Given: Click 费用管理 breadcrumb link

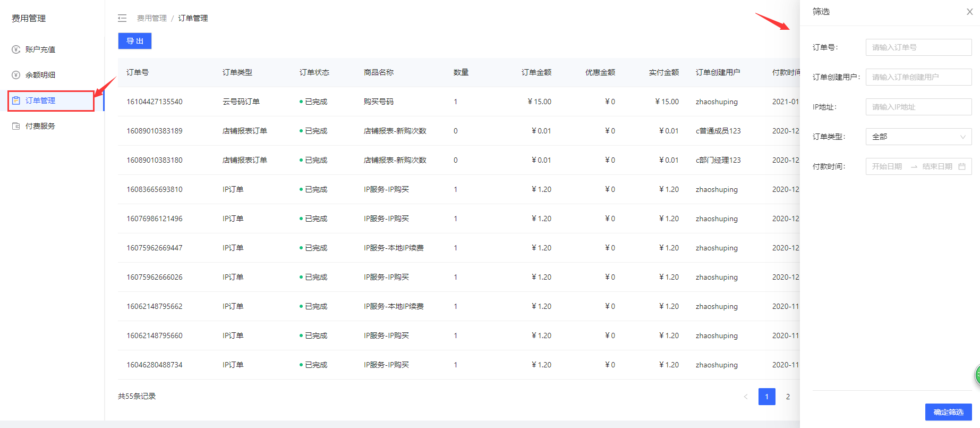Looking at the screenshot, I should tap(152, 18).
